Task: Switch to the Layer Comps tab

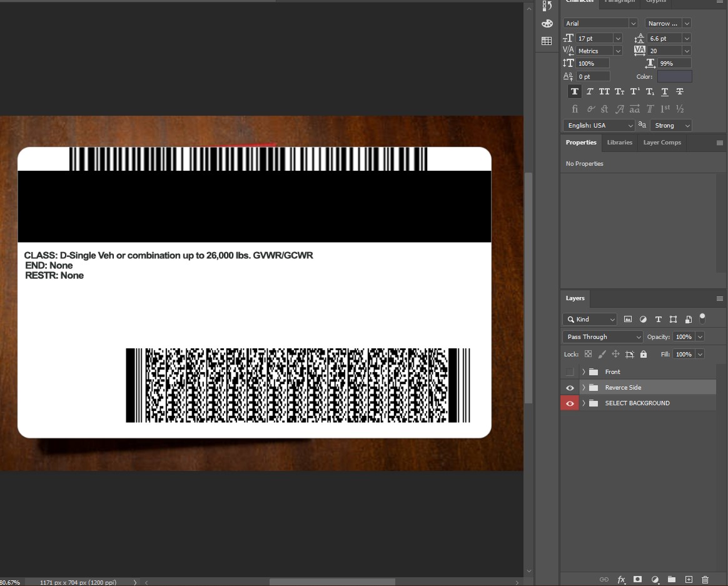Action: point(662,143)
